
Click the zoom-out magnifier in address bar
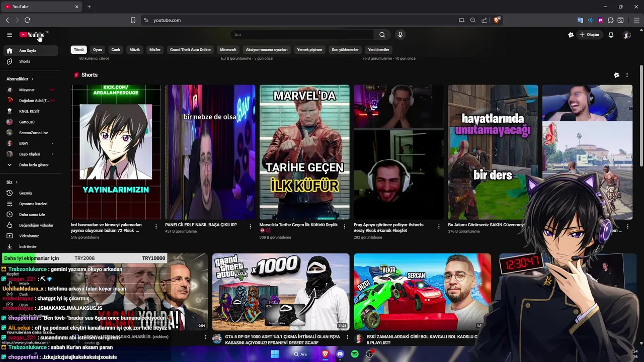click(472, 20)
